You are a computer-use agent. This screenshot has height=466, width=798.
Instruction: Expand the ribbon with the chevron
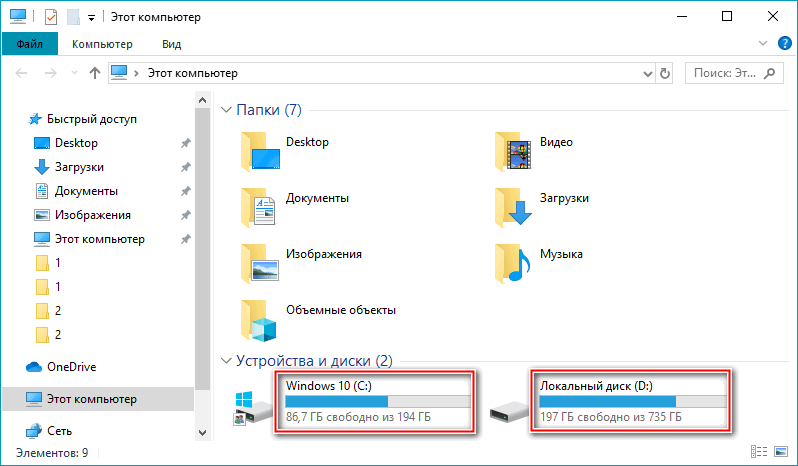(762, 43)
